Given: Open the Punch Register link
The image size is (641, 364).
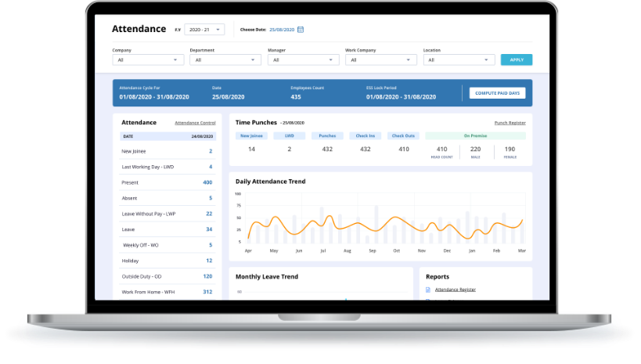Looking at the screenshot, I should click(x=510, y=123).
